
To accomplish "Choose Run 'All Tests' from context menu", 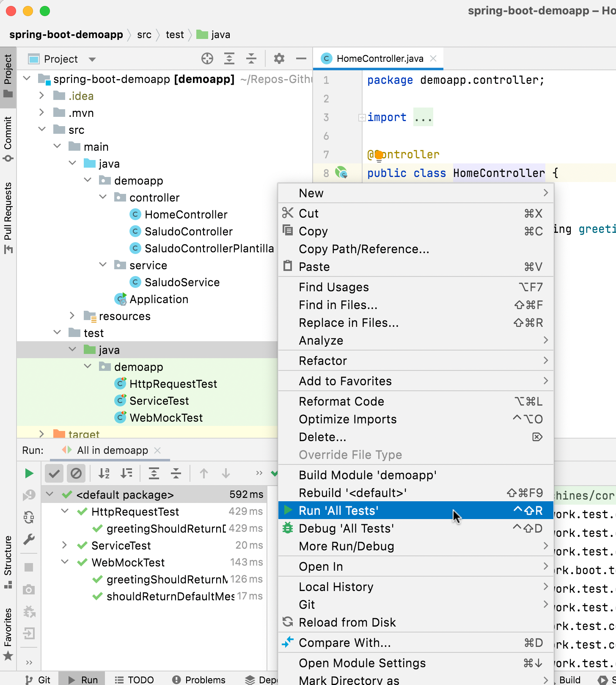I will pos(416,511).
